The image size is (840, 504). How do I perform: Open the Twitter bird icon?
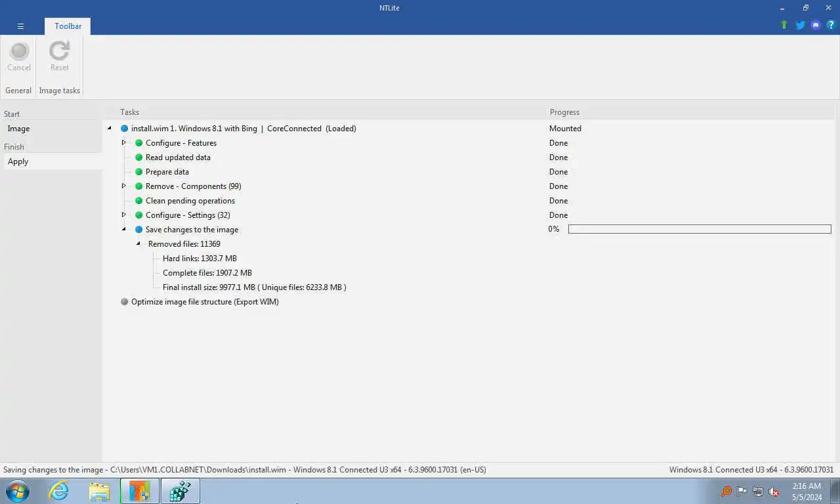800,25
